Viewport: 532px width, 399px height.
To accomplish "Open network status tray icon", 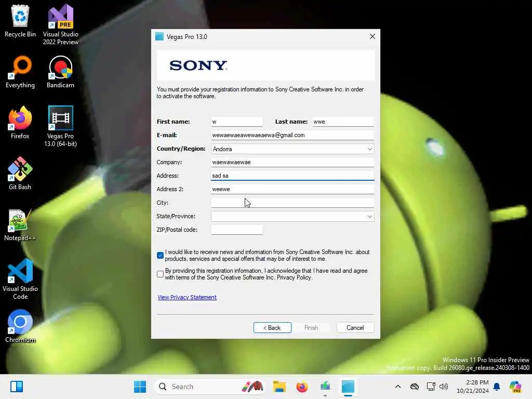I will [x=431, y=387].
